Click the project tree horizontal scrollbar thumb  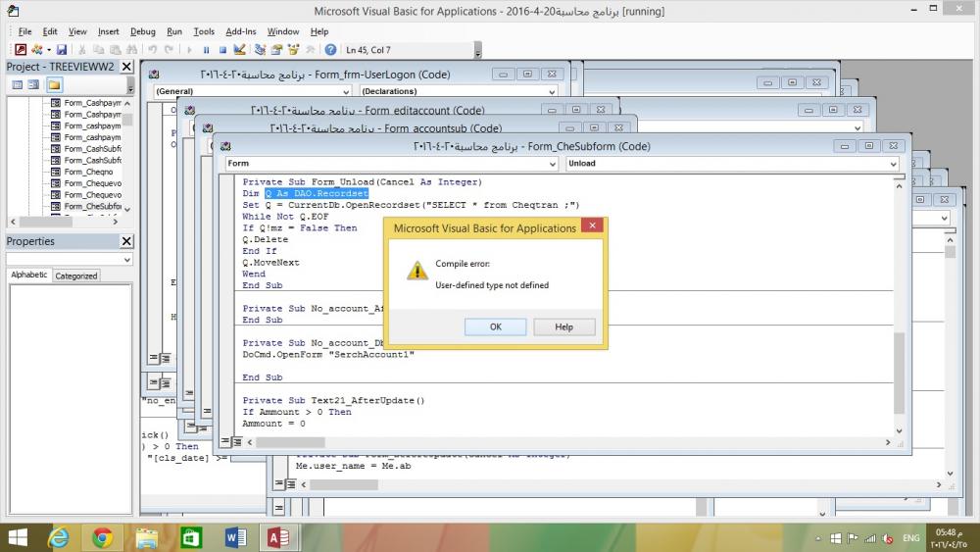[46, 222]
